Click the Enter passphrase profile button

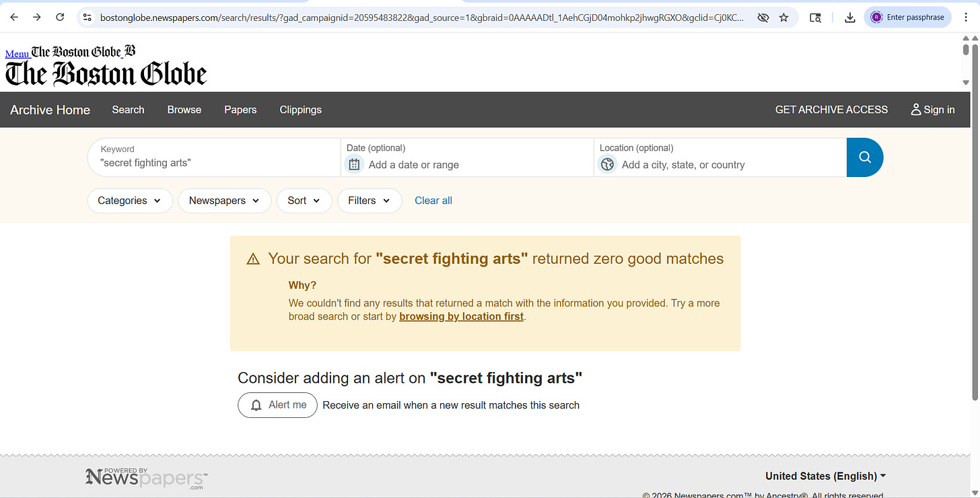[x=907, y=17]
